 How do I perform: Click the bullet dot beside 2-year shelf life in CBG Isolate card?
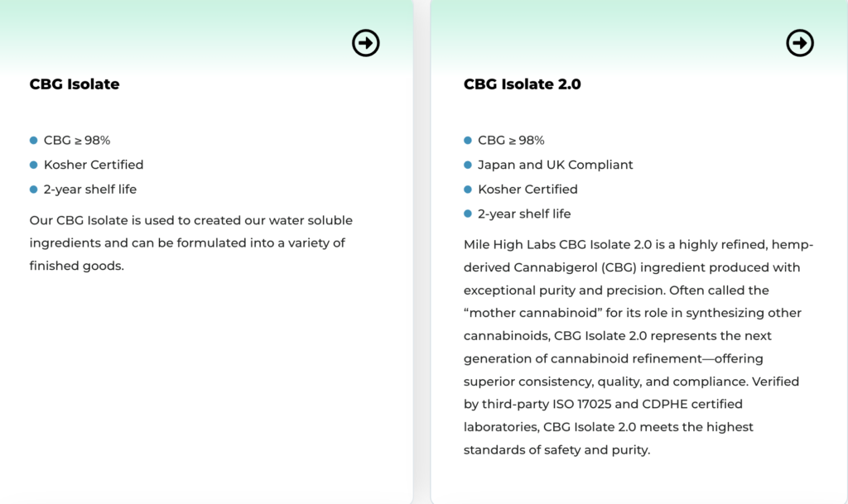point(34,190)
